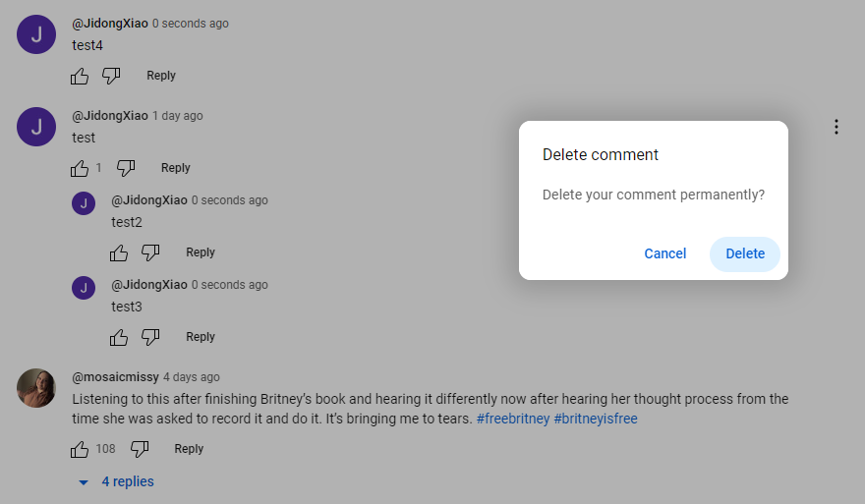Open the #freebritney hashtag link
The image size is (865, 504).
512,419
